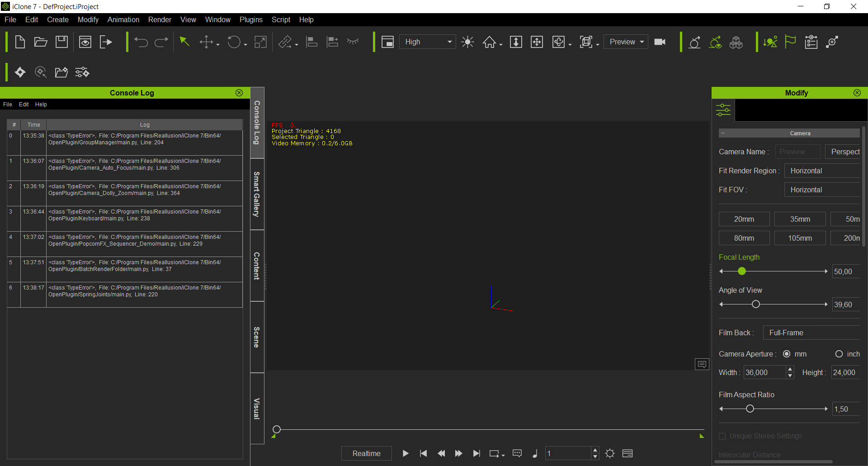Undo the last action
This screenshot has height=466, width=868.
[141, 42]
